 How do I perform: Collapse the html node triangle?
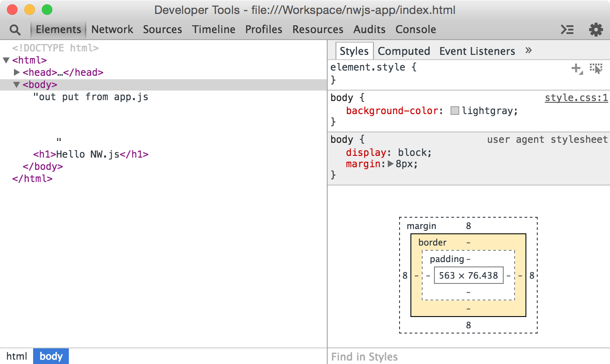[x=6, y=61]
